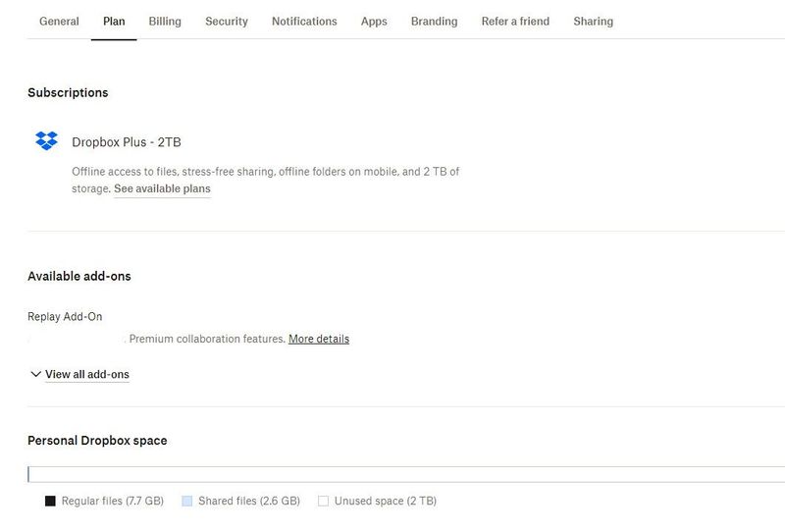Open the General settings tab

point(59,21)
